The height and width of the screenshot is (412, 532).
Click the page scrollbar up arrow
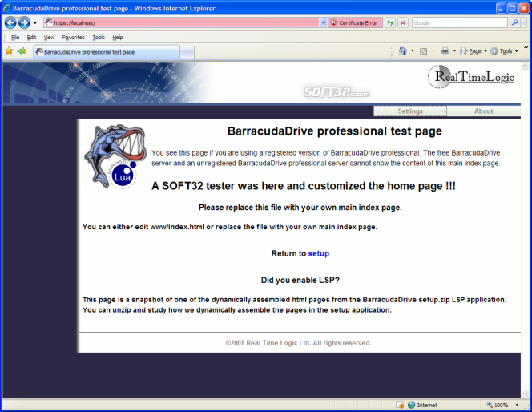point(525,66)
